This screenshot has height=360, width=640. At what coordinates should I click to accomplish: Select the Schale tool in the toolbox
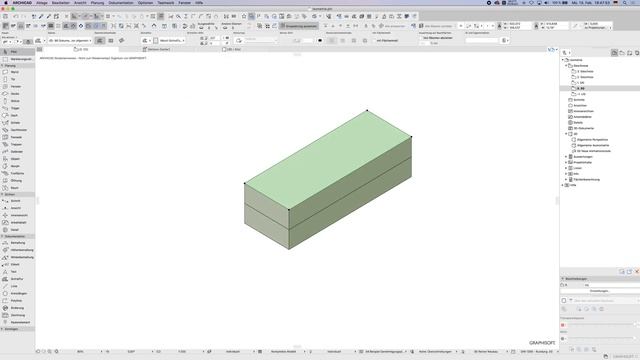tap(17, 123)
